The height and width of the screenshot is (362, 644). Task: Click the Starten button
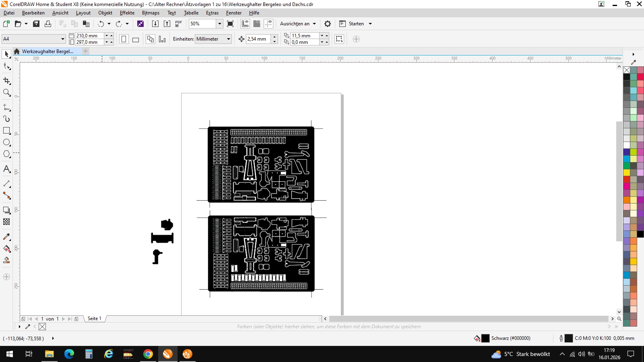(x=356, y=24)
